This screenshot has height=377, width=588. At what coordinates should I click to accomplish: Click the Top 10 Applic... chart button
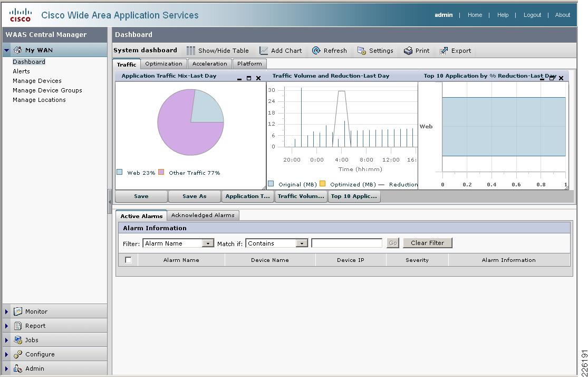coord(354,196)
